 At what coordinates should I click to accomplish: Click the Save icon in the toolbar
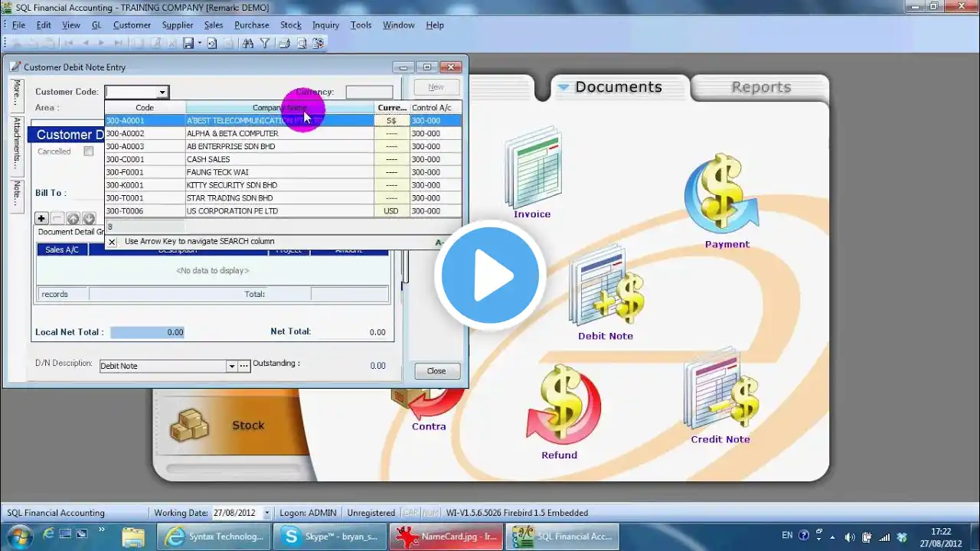coord(188,44)
